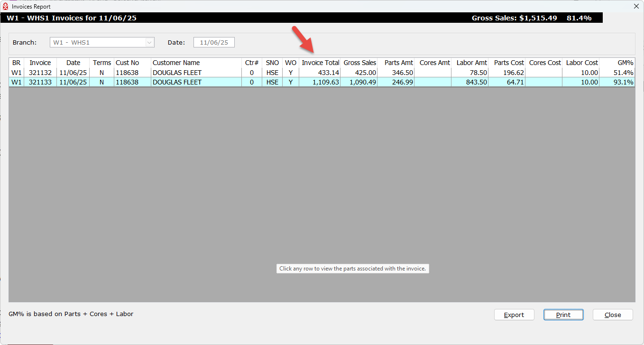Click the Gross Sales column header

click(359, 63)
